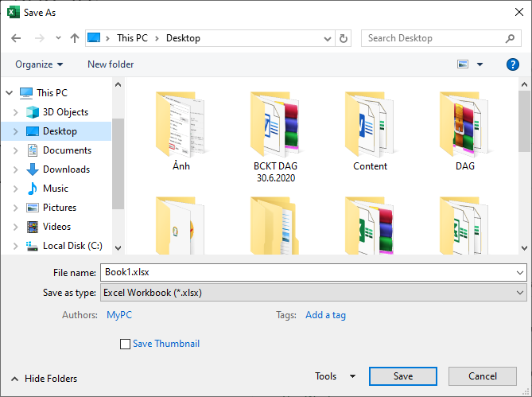Select the Content folder
Viewport: 532px width, 397px height.
tap(370, 131)
